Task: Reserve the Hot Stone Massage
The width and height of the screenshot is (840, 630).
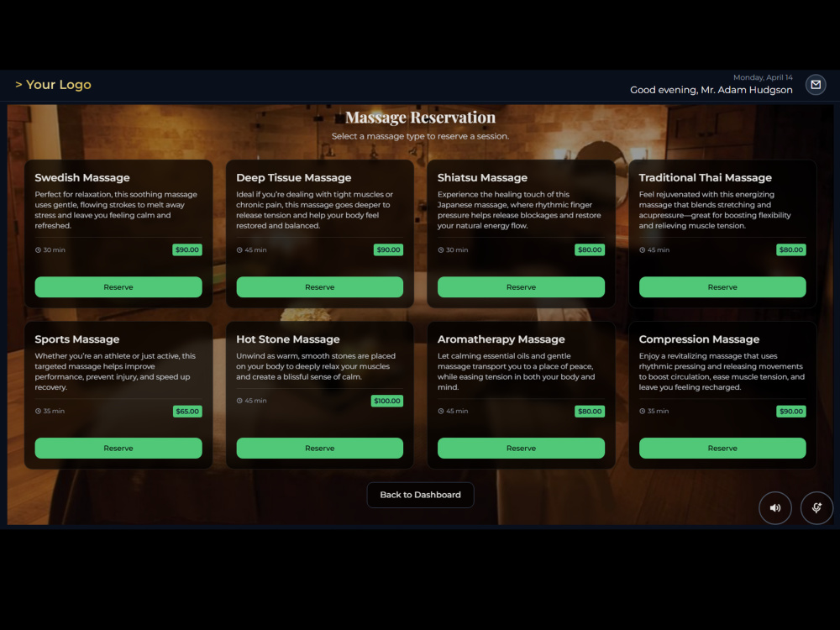Action: tap(320, 448)
